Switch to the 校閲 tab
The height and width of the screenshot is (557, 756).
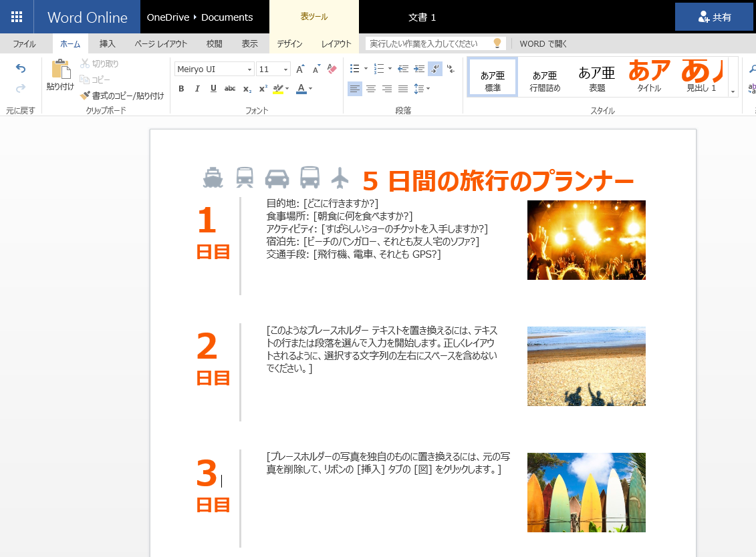(x=214, y=44)
